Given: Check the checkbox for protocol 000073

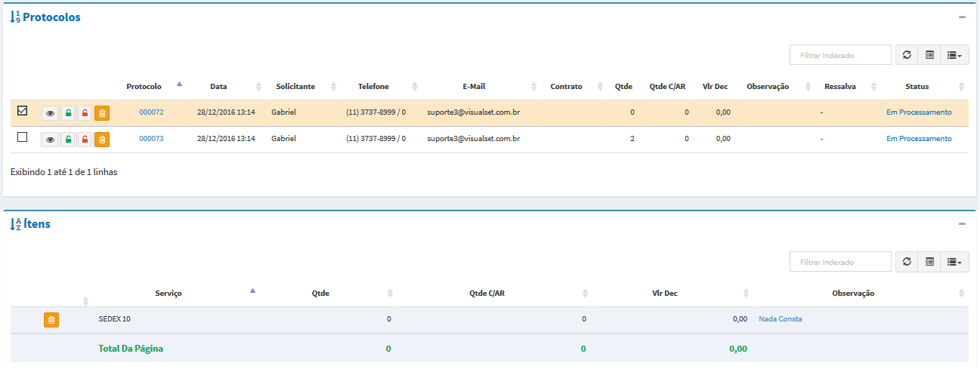Looking at the screenshot, I should [x=23, y=137].
